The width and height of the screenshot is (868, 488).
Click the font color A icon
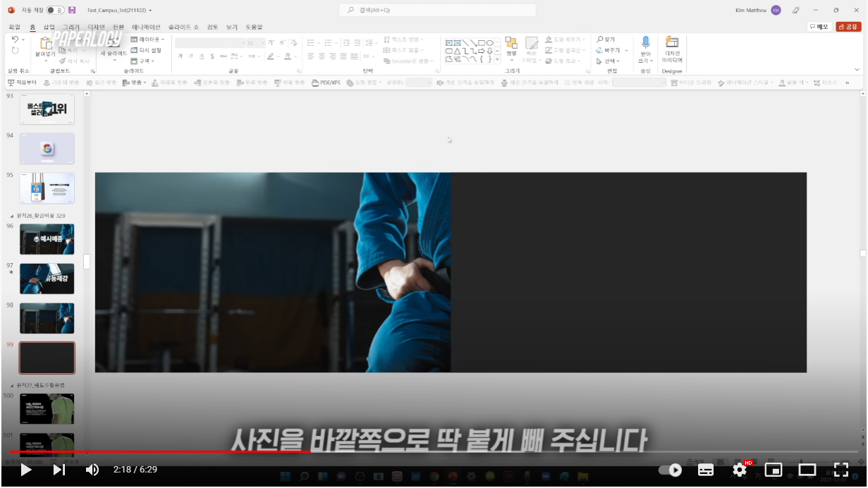pyautogui.click(x=288, y=56)
